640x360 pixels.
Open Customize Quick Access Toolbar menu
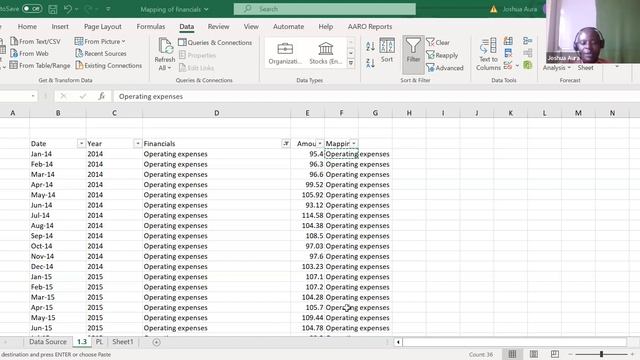108,9
